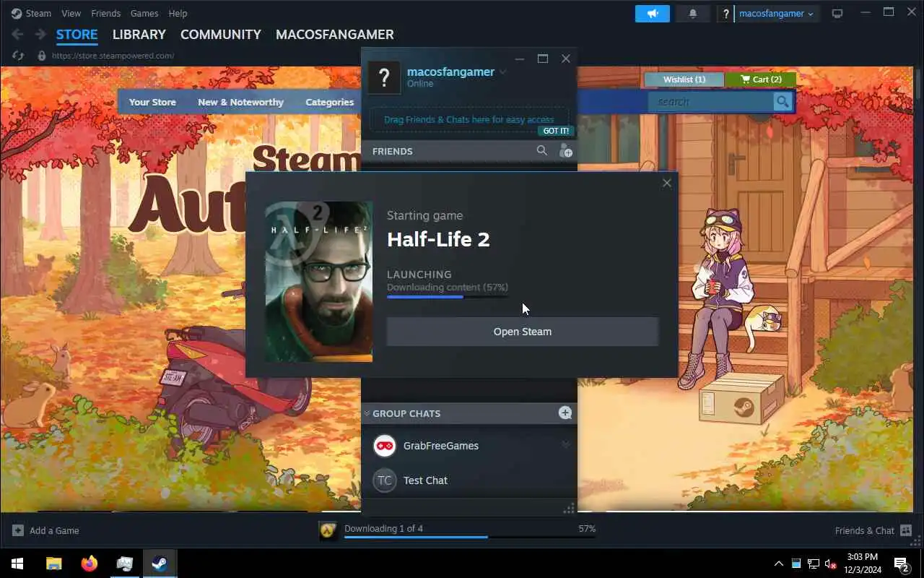Click the store search magnifier button
The image size is (924, 578).
pyautogui.click(x=783, y=102)
